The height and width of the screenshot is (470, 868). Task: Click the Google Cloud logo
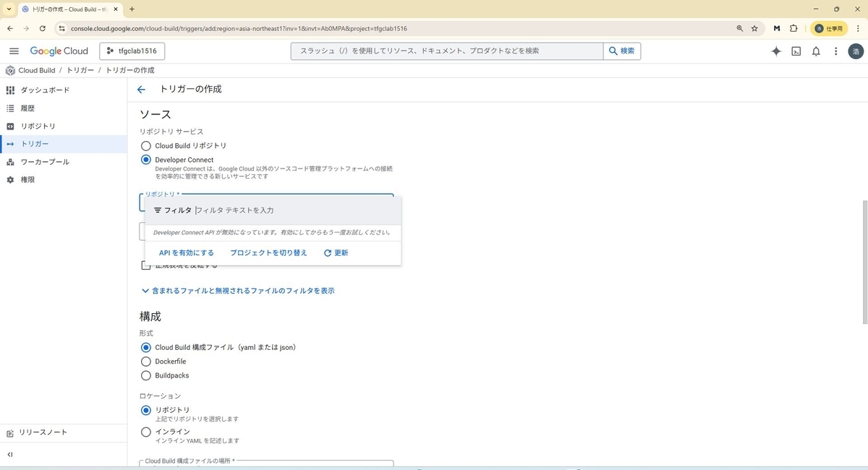pos(59,51)
